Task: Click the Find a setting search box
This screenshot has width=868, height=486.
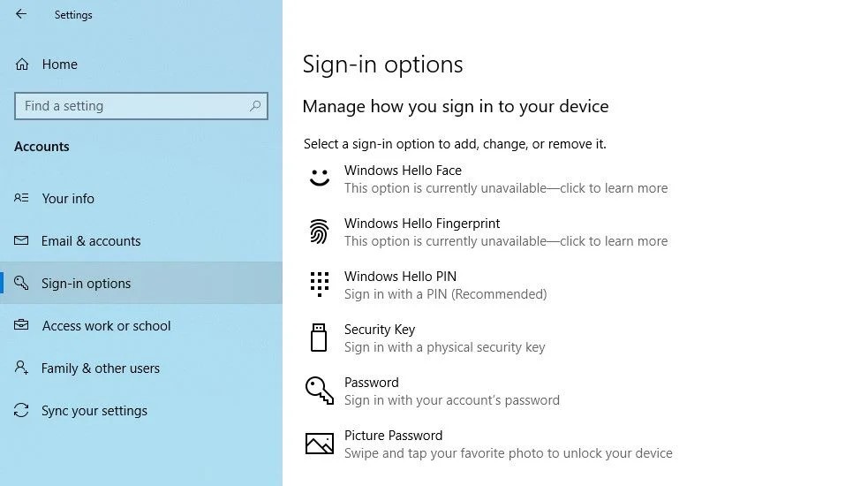Action: pos(132,106)
